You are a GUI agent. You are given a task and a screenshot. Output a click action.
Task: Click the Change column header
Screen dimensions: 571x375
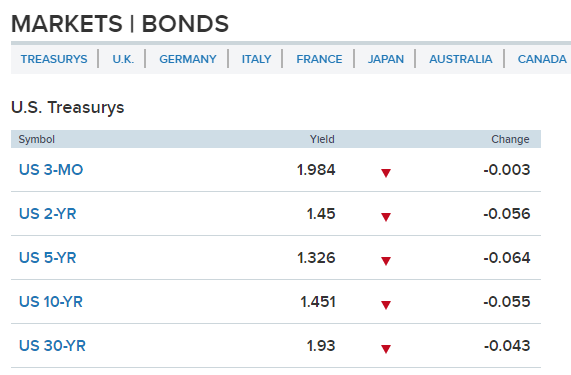(510, 139)
